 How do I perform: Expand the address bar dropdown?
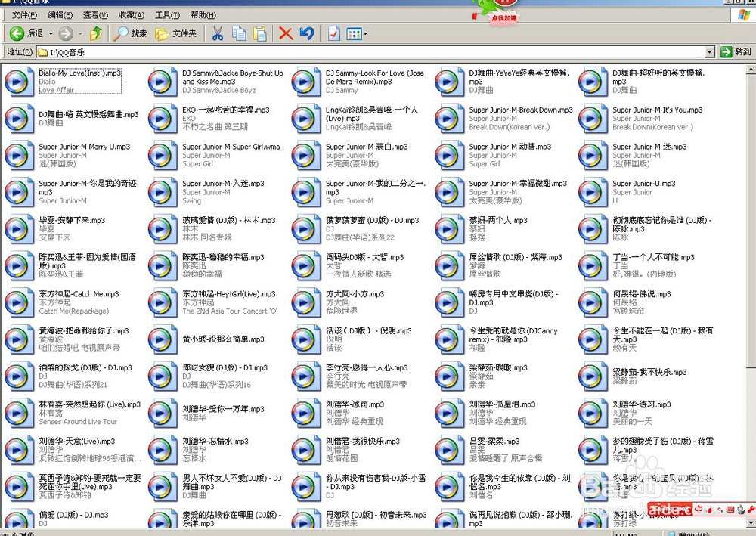point(709,52)
